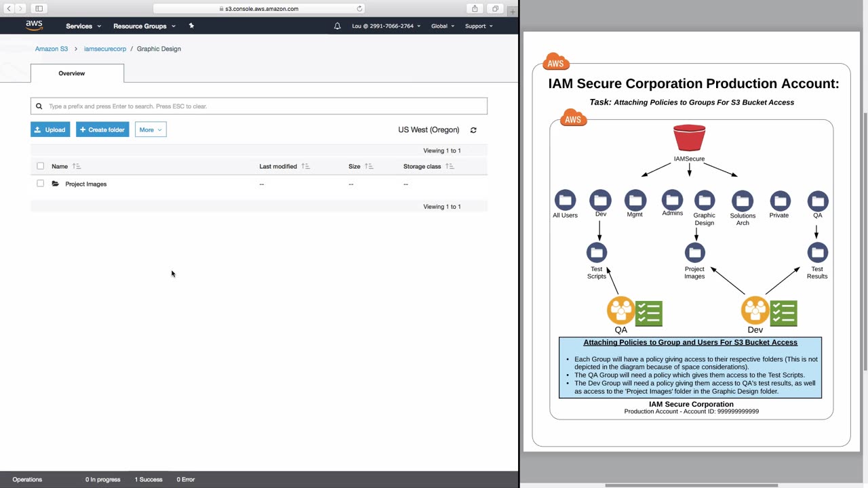Click the pin shortcuts icon
This screenshot has width=868, height=488.
pyautogui.click(x=191, y=26)
